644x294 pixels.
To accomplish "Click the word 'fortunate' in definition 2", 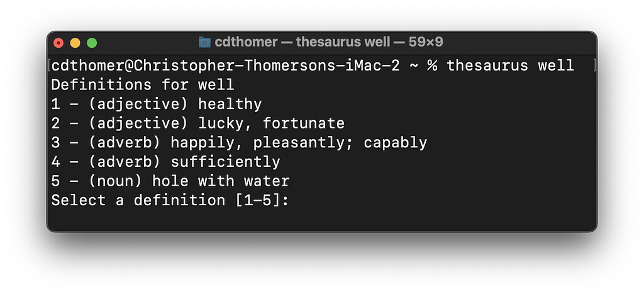I will tap(304, 123).
